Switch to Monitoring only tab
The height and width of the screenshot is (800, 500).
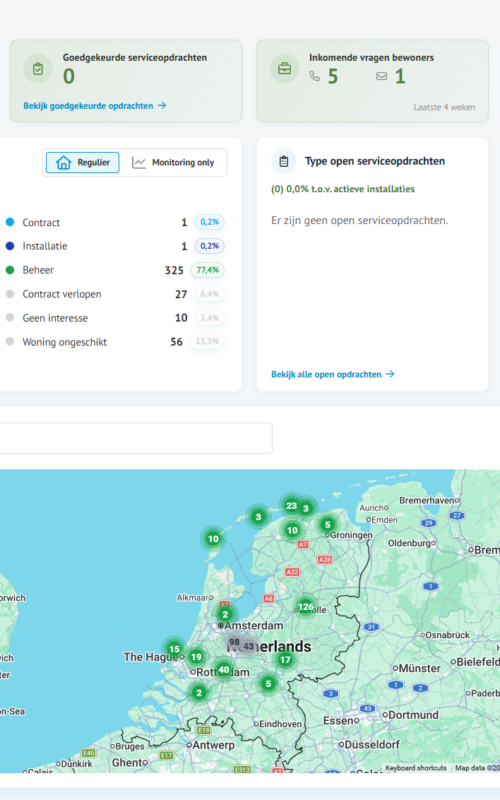click(x=173, y=163)
